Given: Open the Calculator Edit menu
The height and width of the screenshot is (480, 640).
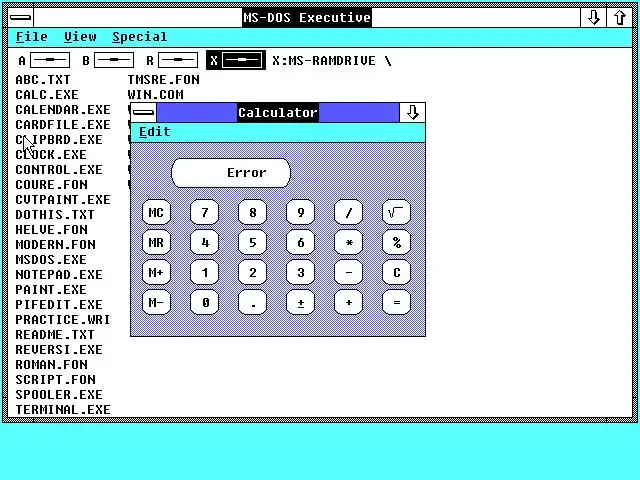Looking at the screenshot, I should 155,132.
